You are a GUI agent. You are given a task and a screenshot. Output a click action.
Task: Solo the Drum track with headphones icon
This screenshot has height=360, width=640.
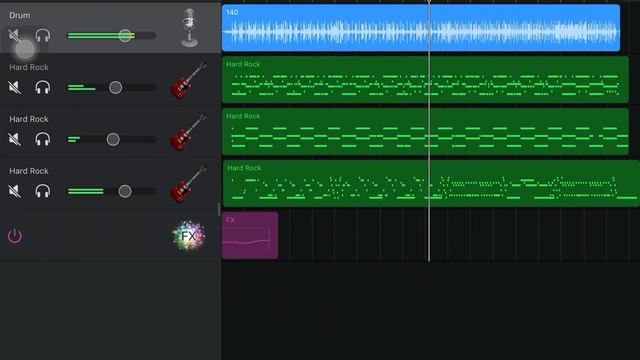(42, 36)
